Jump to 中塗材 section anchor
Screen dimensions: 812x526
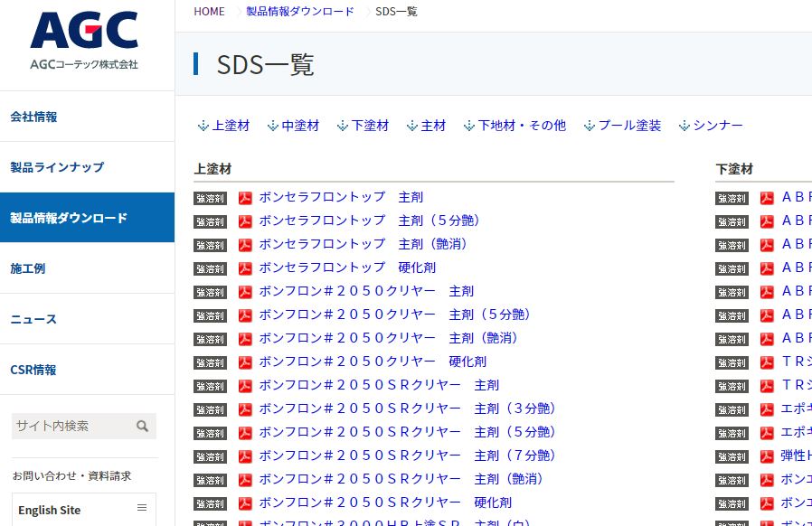coord(293,126)
